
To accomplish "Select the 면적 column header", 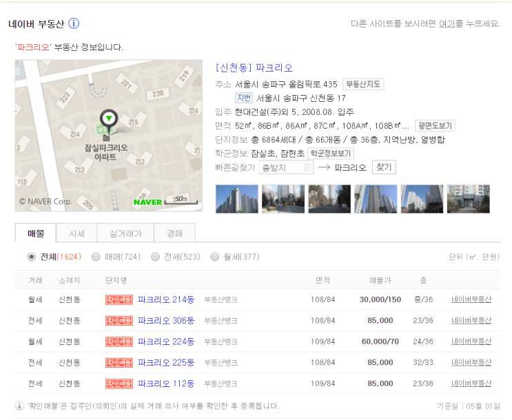I will tap(322, 280).
